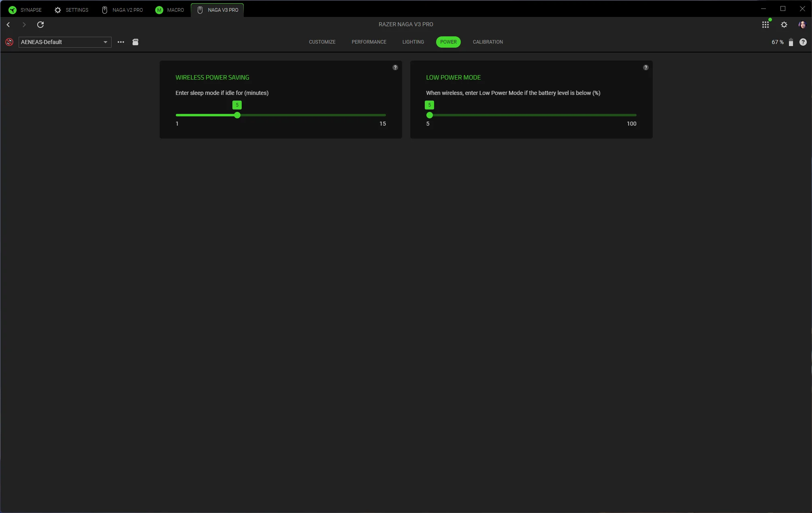812x513 pixels.
Task: Click the sleep mode idle slider handle
Action: click(237, 115)
